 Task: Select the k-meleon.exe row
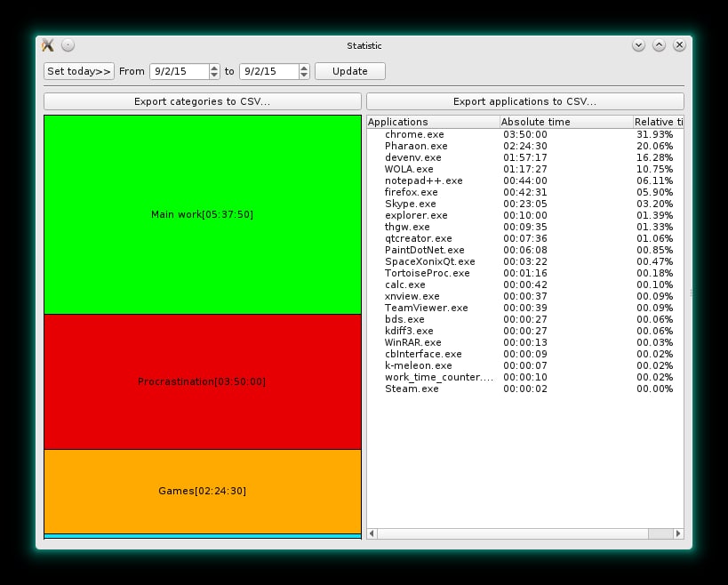click(525, 366)
